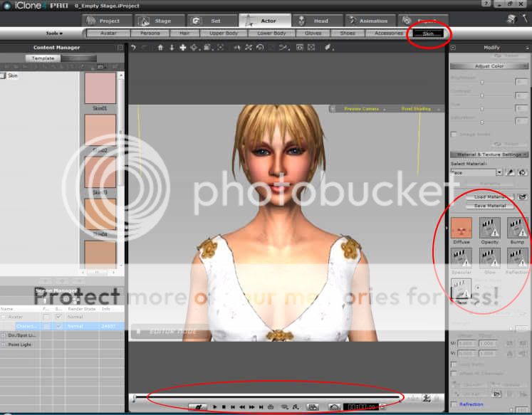
Task: Click the Opacity texture channel icon
Action: [x=489, y=228]
